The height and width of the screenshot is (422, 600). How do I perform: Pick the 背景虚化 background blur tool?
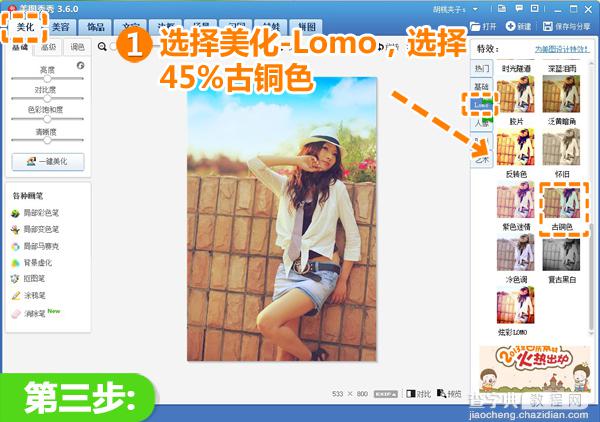click(x=32, y=262)
